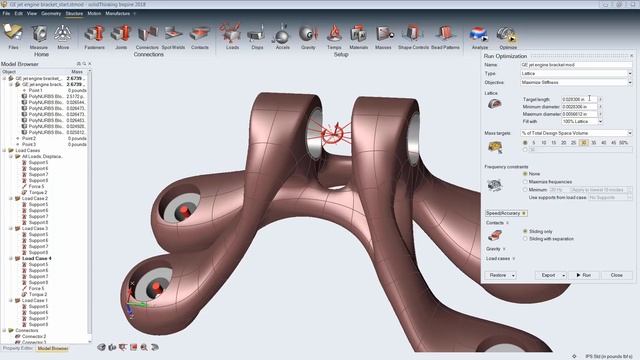The width and height of the screenshot is (640, 360).
Task: Select the Temps tool
Action: tap(334, 34)
